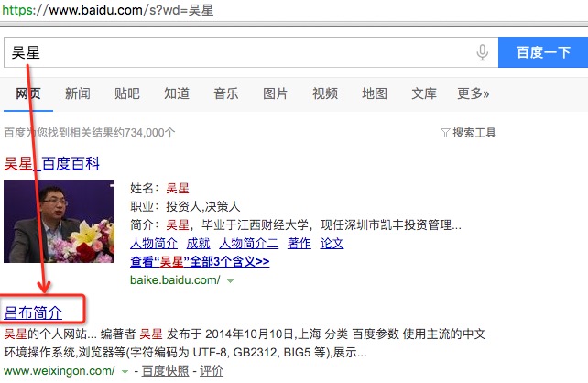This screenshot has width=588, height=383.
Task: Expand the arrow next to www.weixingon.com/
Action: tap(125, 372)
